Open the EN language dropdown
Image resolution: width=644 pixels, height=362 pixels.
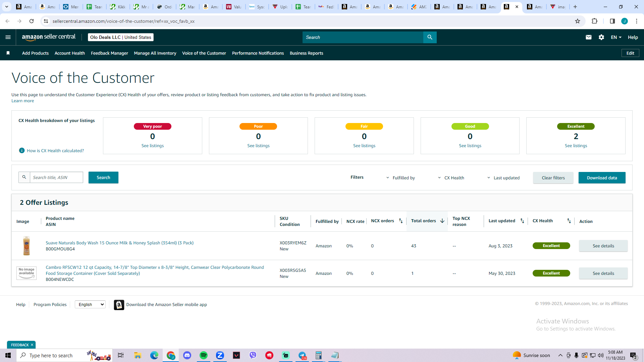click(x=616, y=37)
